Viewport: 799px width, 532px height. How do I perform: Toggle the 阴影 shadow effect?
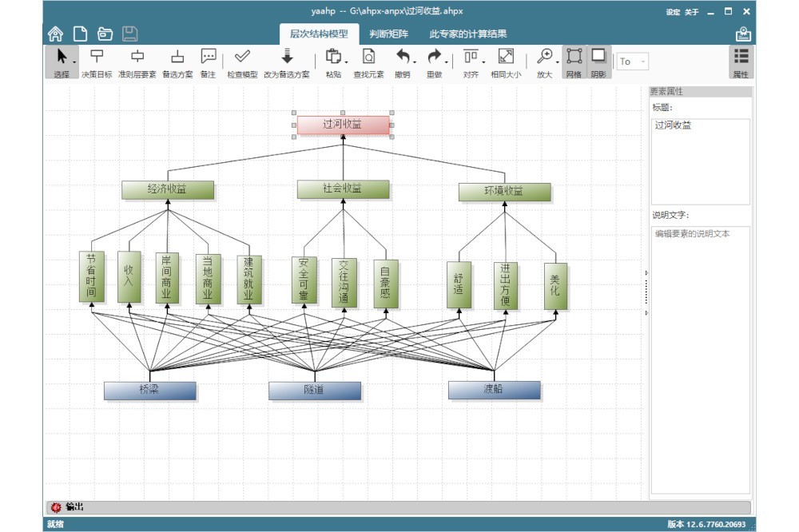(x=598, y=62)
